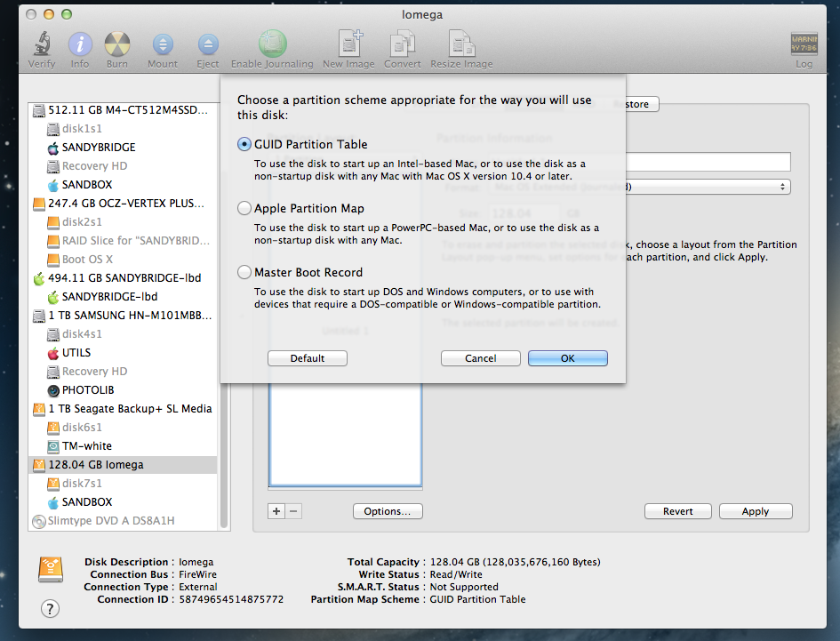Select Slimtype DVD A DS8A1H drive
840x641 pixels.
(123, 521)
